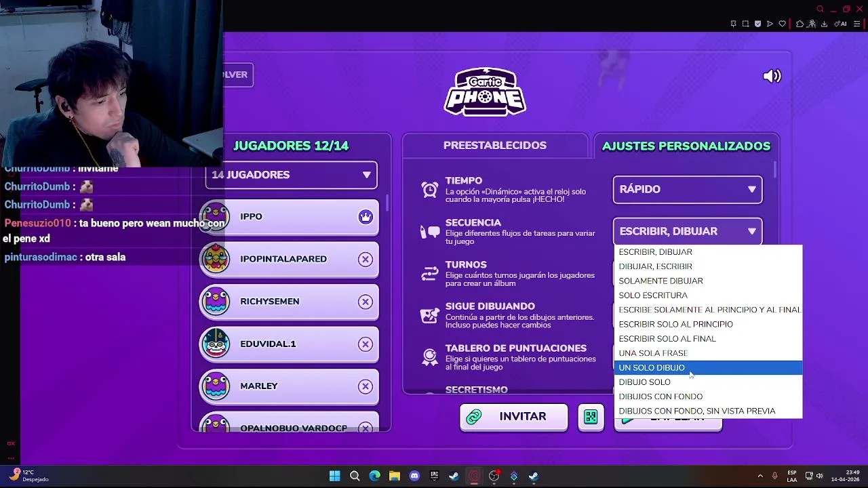The width and height of the screenshot is (868, 488).
Task: Kick player IPOPINTALAPARED with the X icon
Action: [366, 260]
